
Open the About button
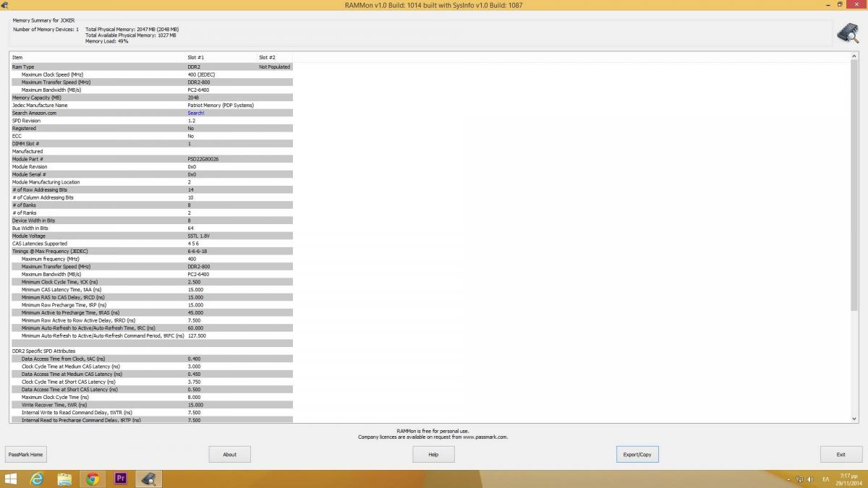tap(230, 454)
